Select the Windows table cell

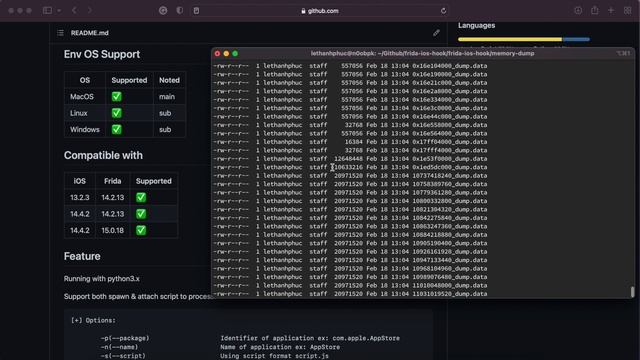[x=85, y=129]
